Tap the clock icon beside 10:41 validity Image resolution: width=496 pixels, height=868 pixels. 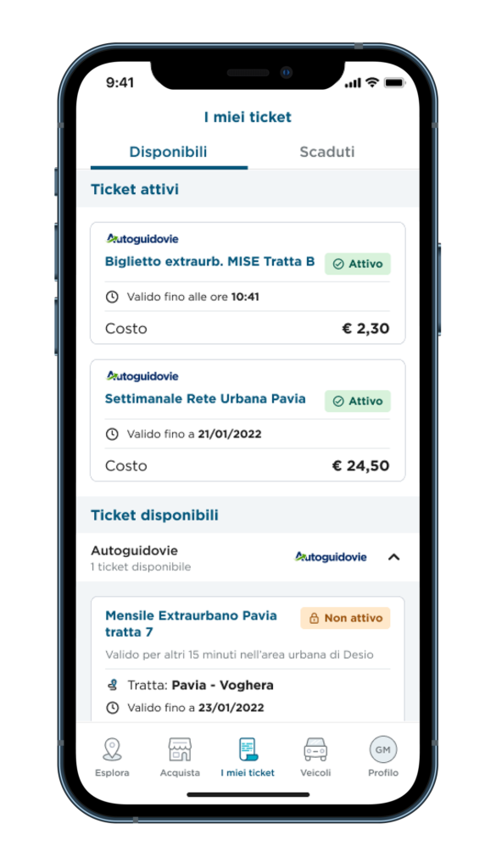(x=112, y=297)
